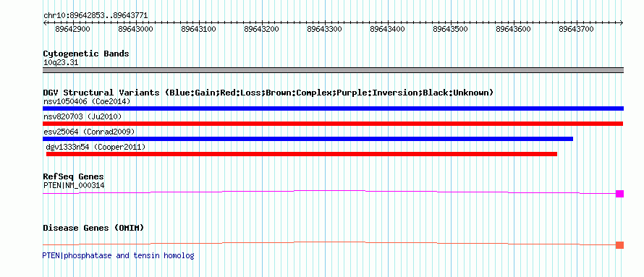The image size is (644, 277).
Task: Select the 10q23.31 band label
Action: coord(61,63)
